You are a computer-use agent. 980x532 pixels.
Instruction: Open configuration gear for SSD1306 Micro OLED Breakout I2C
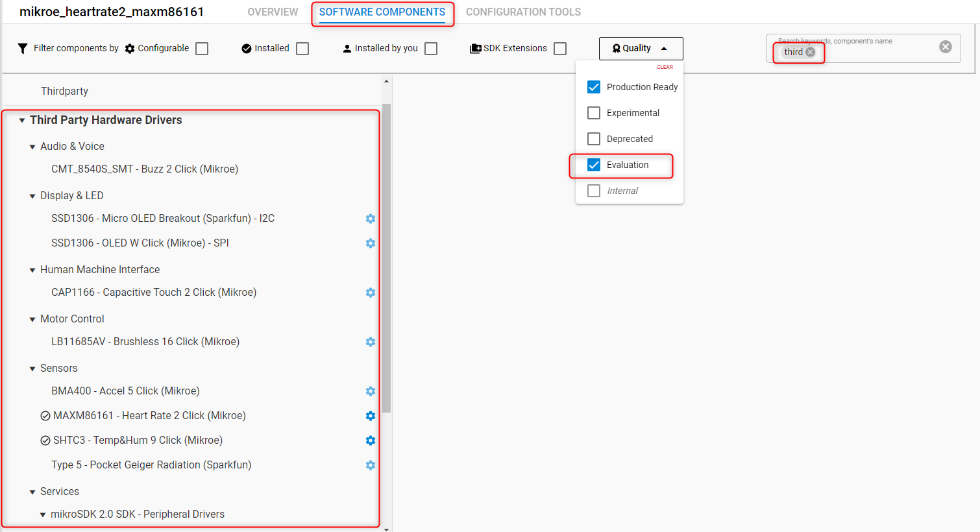[x=371, y=219]
